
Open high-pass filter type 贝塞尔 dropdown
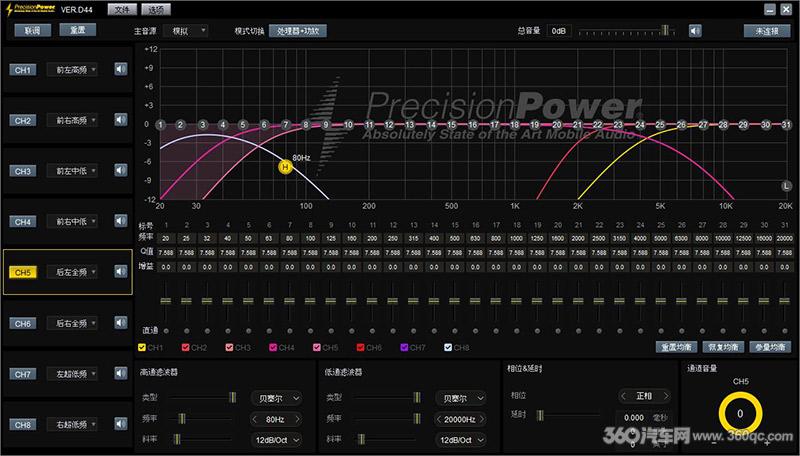click(277, 398)
